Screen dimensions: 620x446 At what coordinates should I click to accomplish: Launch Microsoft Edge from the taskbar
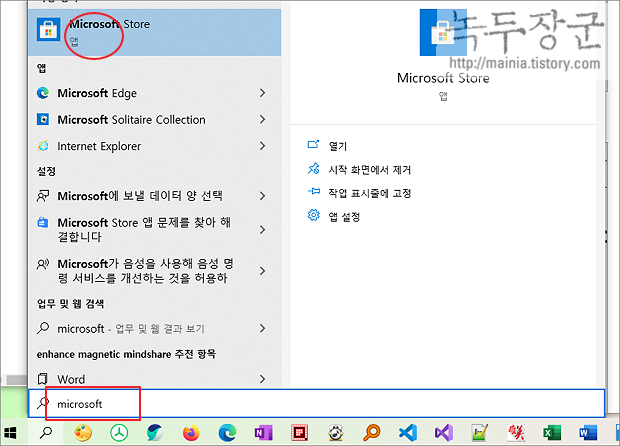(x=227, y=433)
